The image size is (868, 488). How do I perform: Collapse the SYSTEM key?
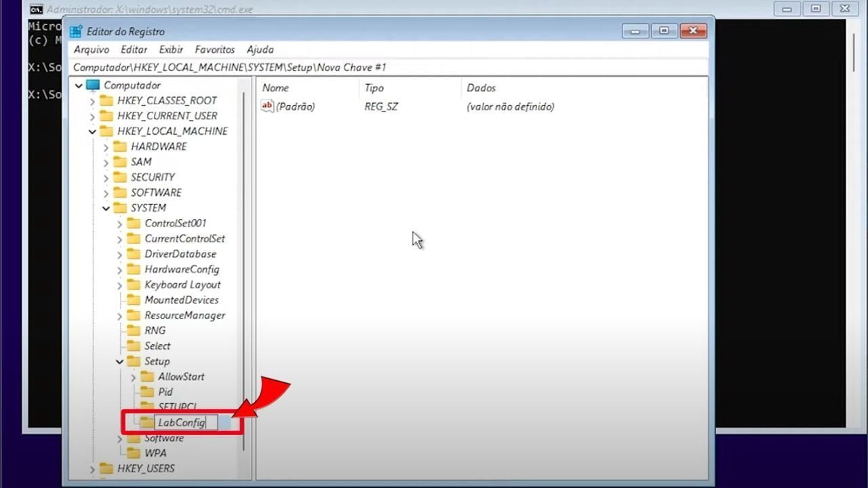coord(106,208)
